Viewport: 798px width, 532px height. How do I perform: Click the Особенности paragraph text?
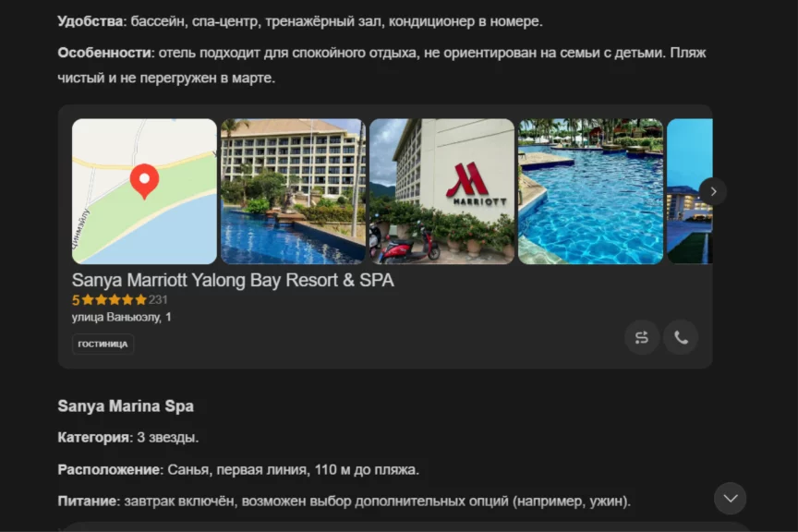click(381, 66)
